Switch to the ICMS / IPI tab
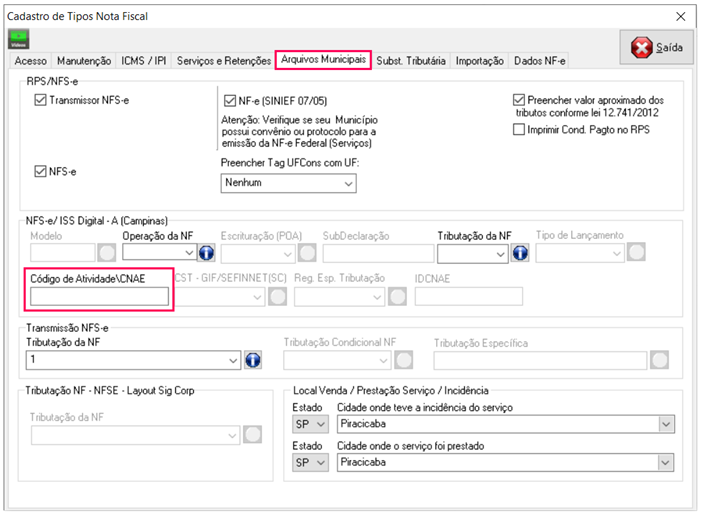Image resolution: width=703 pixels, height=516 pixels. pos(144,61)
